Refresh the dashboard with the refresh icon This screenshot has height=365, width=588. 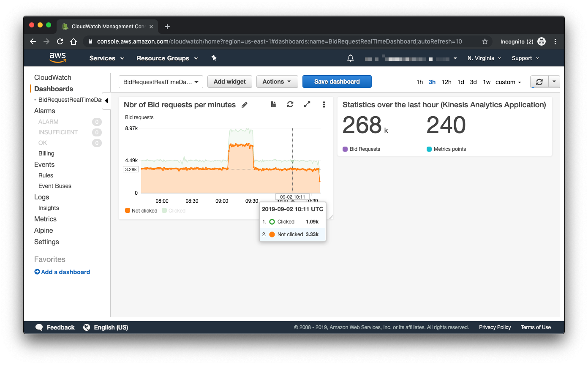(x=539, y=82)
